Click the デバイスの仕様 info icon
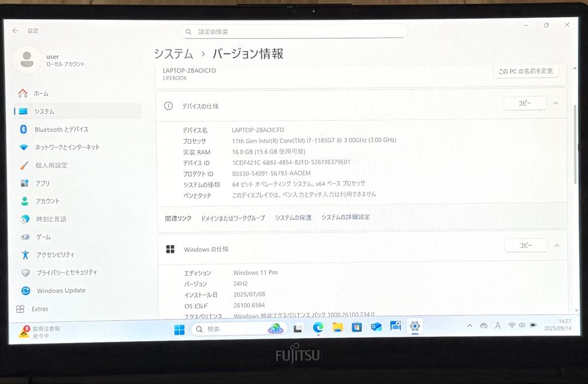Screen dimensions: 588x384 168,106
